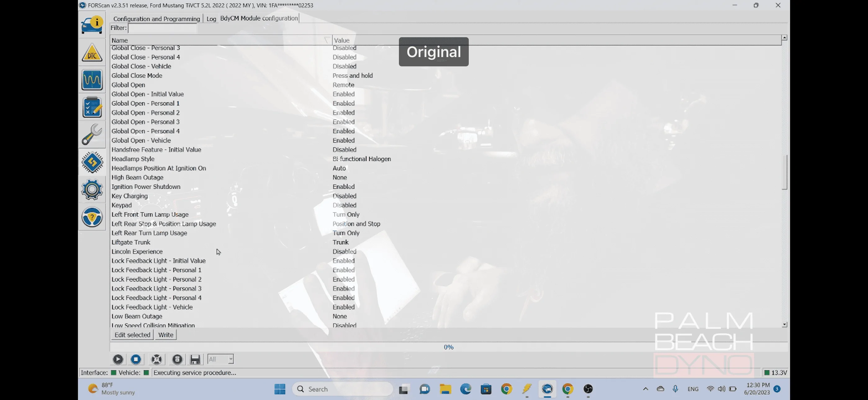Sort list using the Name column header

tap(221, 40)
